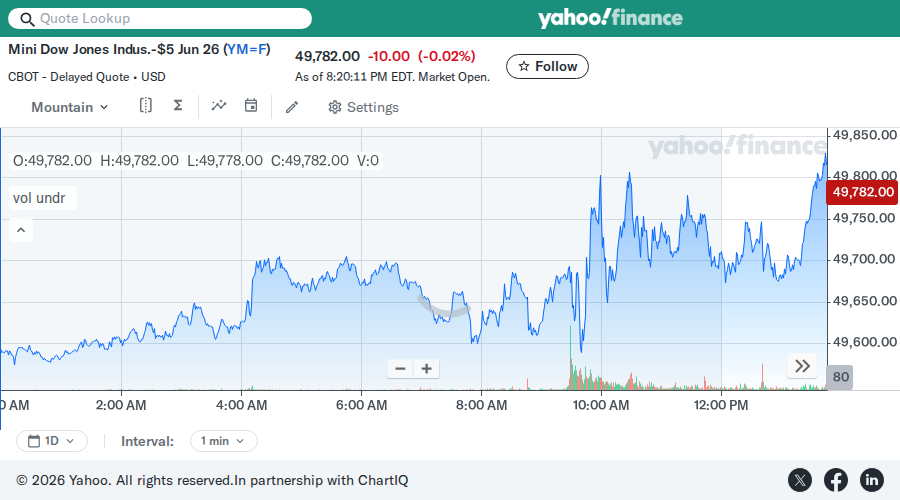The height and width of the screenshot is (500, 900).
Task: Expand the Mountain chart type dropdown
Action: click(69, 107)
